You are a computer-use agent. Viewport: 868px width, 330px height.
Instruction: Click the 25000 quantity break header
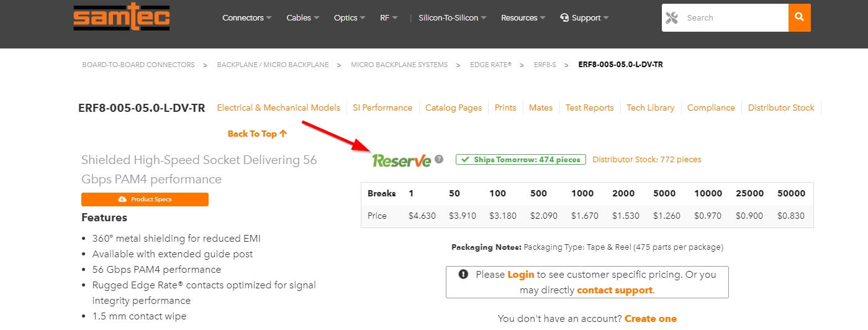750,193
